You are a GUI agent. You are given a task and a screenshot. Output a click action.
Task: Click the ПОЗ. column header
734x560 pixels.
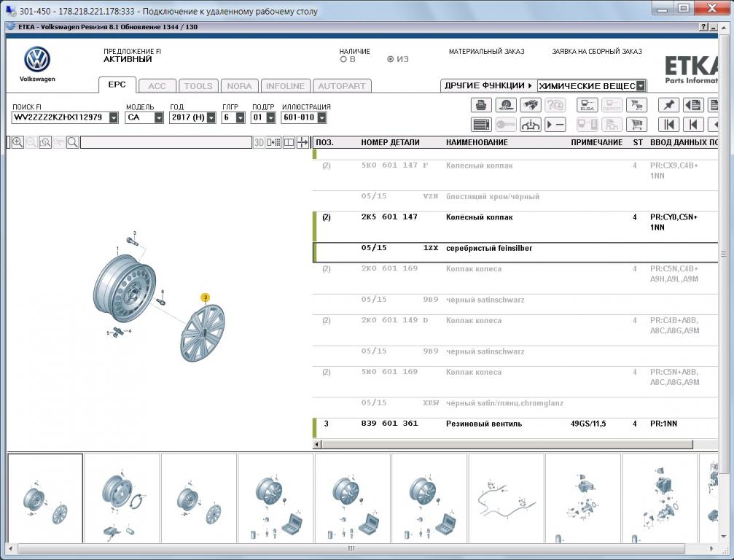pyautogui.click(x=325, y=142)
